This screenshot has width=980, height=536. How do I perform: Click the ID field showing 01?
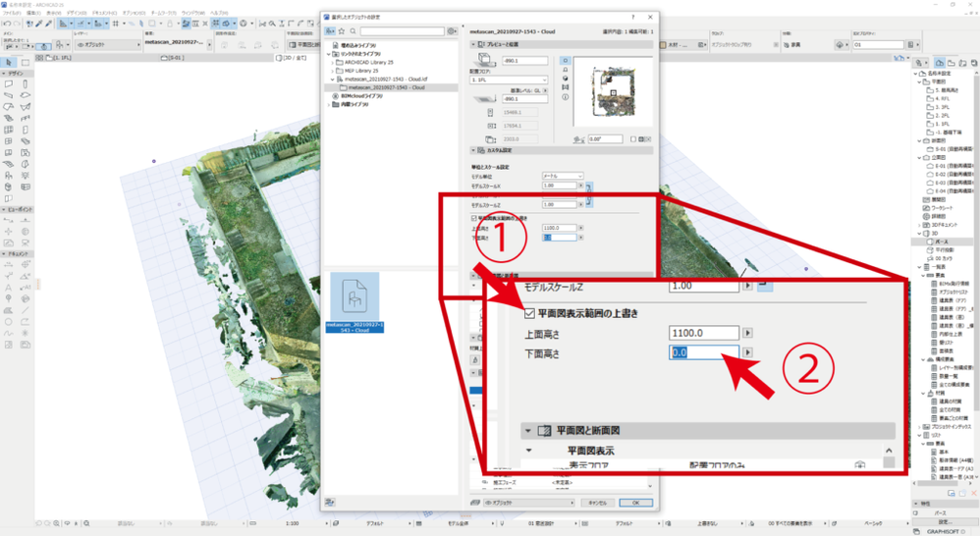point(879,45)
